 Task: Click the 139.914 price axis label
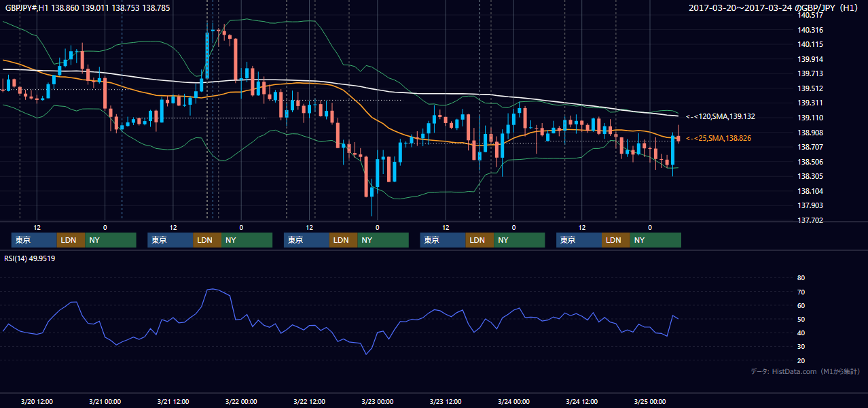pos(810,59)
